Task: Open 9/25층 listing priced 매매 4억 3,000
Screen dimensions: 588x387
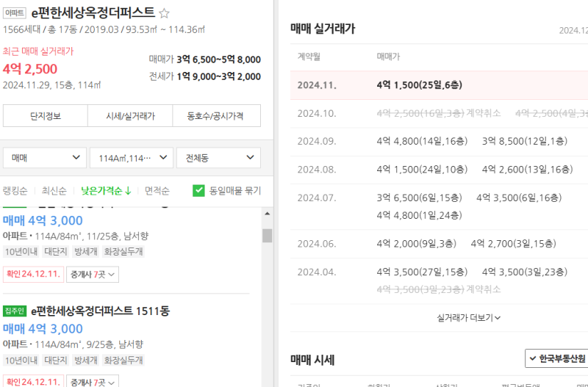Action: [x=43, y=329]
